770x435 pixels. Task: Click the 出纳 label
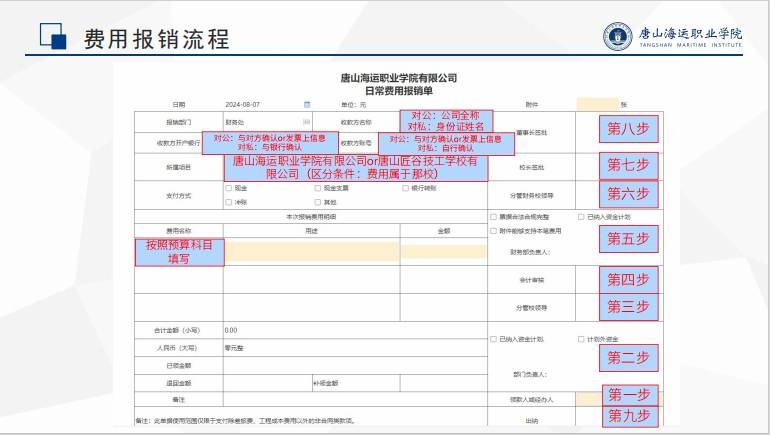[531, 421]
